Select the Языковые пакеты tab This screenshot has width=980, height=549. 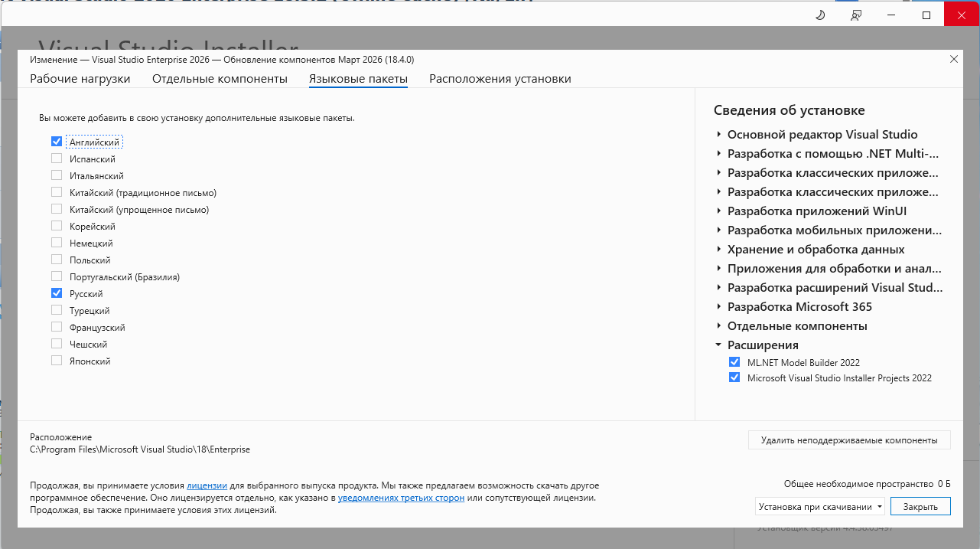point(358,79)
